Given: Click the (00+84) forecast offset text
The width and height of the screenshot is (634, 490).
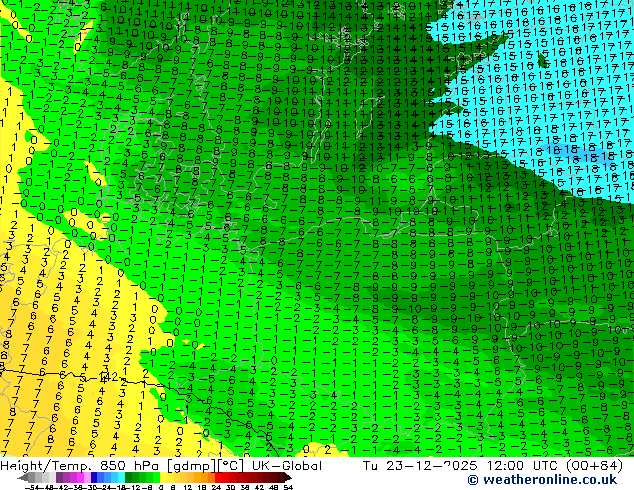Looking at the screenshot, I should 593,466.
